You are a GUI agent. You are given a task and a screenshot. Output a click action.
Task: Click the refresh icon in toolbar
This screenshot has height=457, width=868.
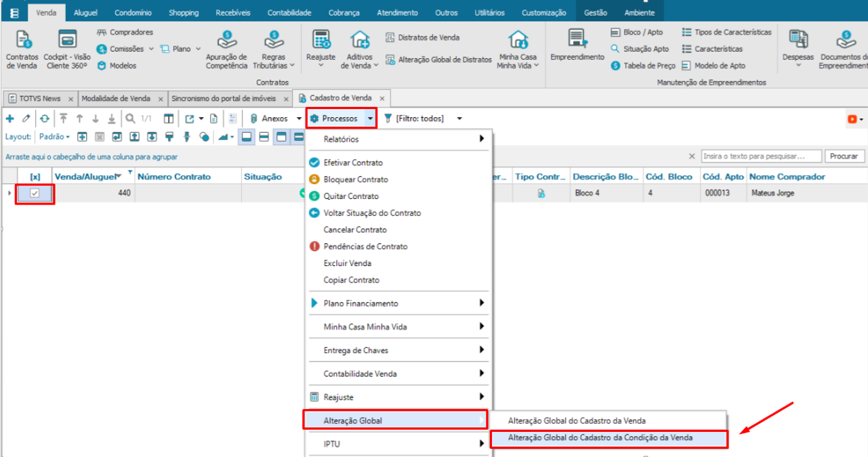tap(45, 118)
